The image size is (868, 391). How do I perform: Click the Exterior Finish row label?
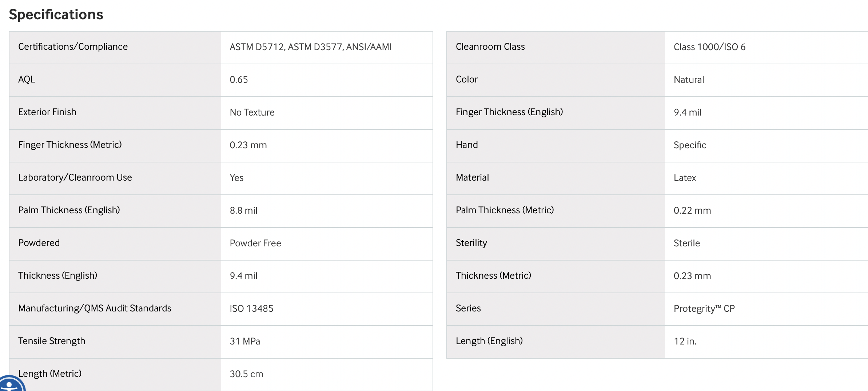click(47, 112)
